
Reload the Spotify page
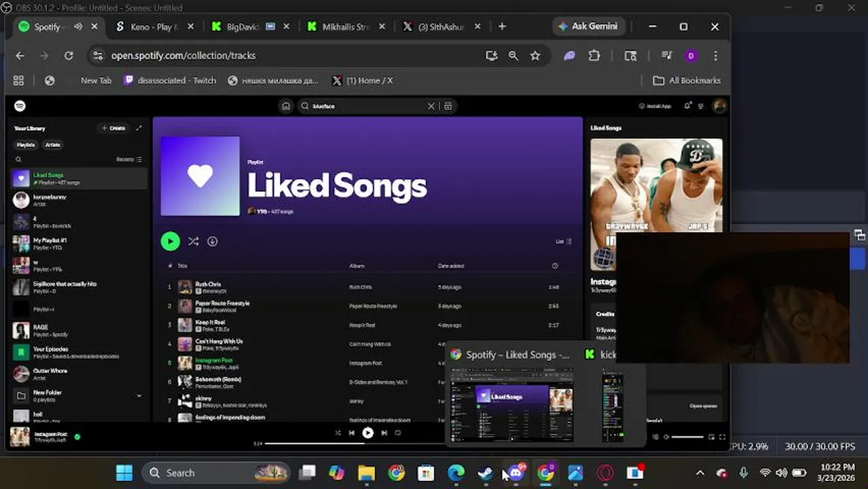(x=69, y=56)
